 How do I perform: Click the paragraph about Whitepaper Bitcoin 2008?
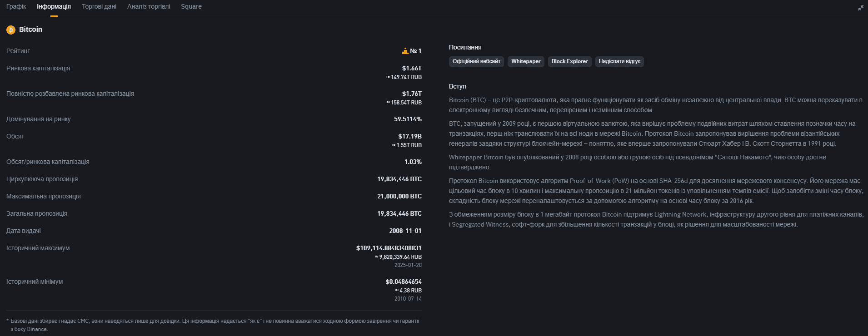click(x=638, y=162)
